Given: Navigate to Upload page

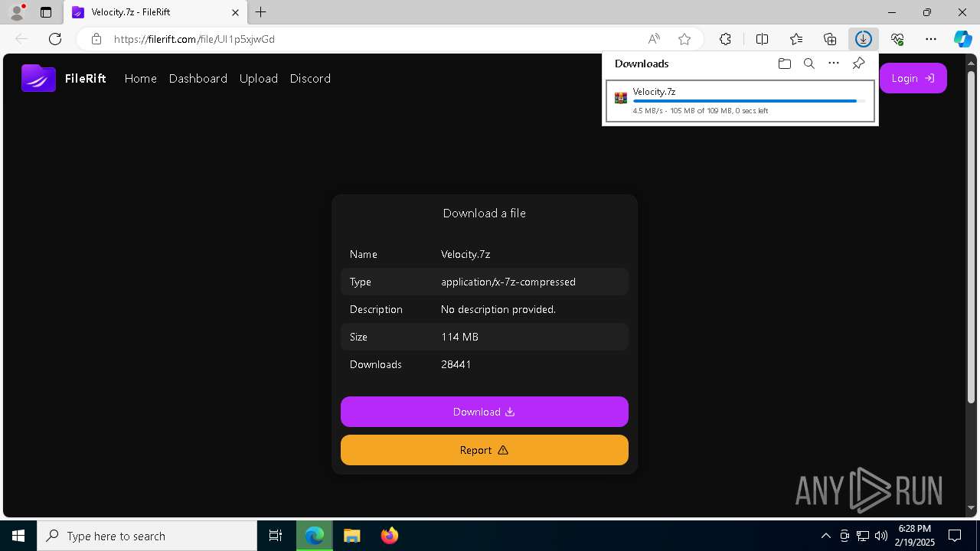Looking at the screenshot, I should coord(259,78).
